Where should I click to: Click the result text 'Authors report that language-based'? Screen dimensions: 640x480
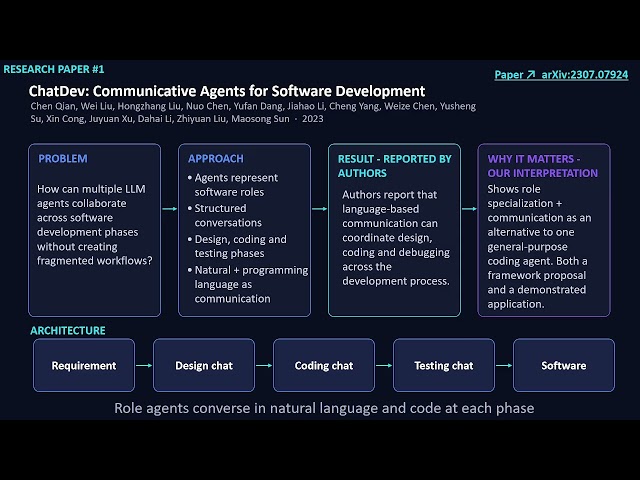pos(396,238)
